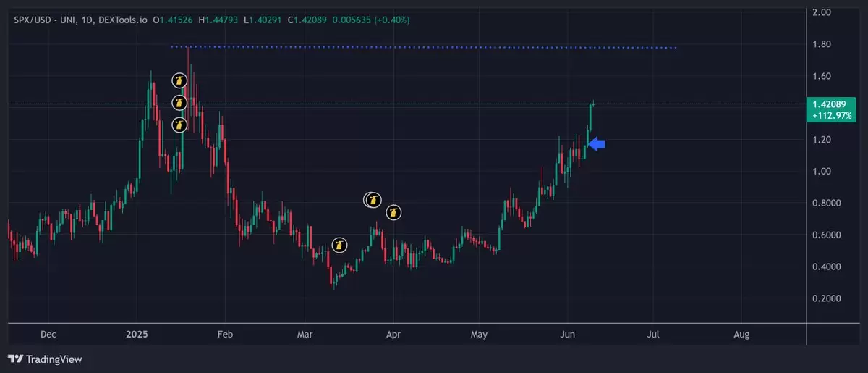Click the 0.4000 price axis label
Screen dimensions: 868x373
[x=827, y=267]
